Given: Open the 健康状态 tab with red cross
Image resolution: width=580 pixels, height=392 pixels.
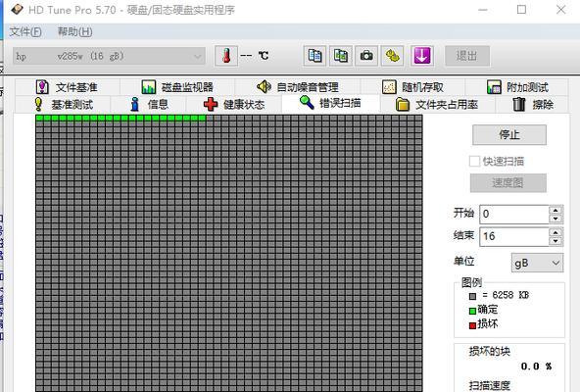Looking at the screenshot, I should [x=234, y=105].
